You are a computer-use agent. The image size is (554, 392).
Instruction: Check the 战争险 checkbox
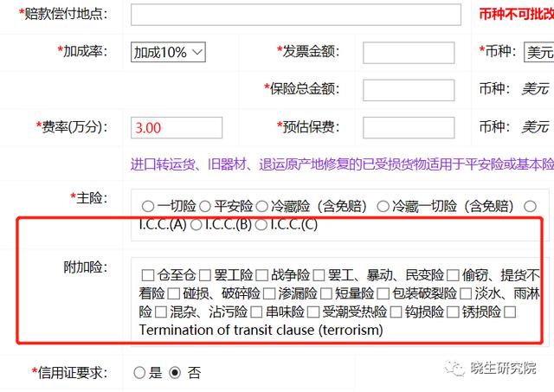tap(261, 275)
